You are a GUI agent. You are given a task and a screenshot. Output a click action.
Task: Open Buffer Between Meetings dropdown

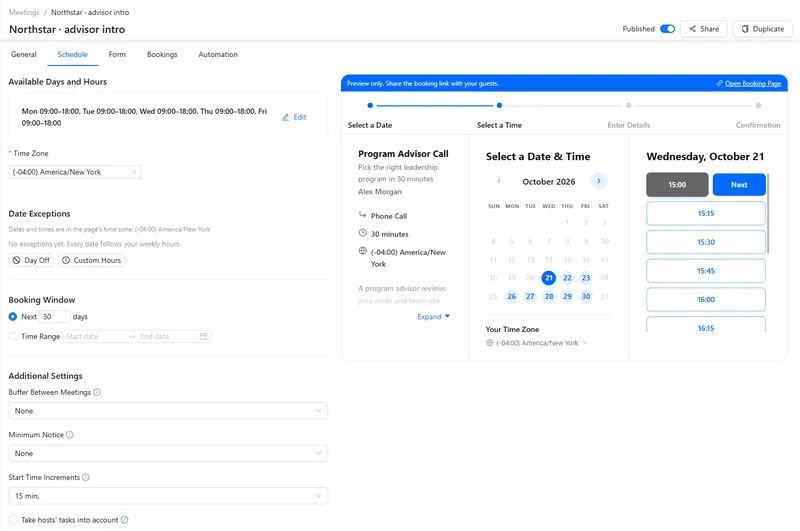pos(168,411)
